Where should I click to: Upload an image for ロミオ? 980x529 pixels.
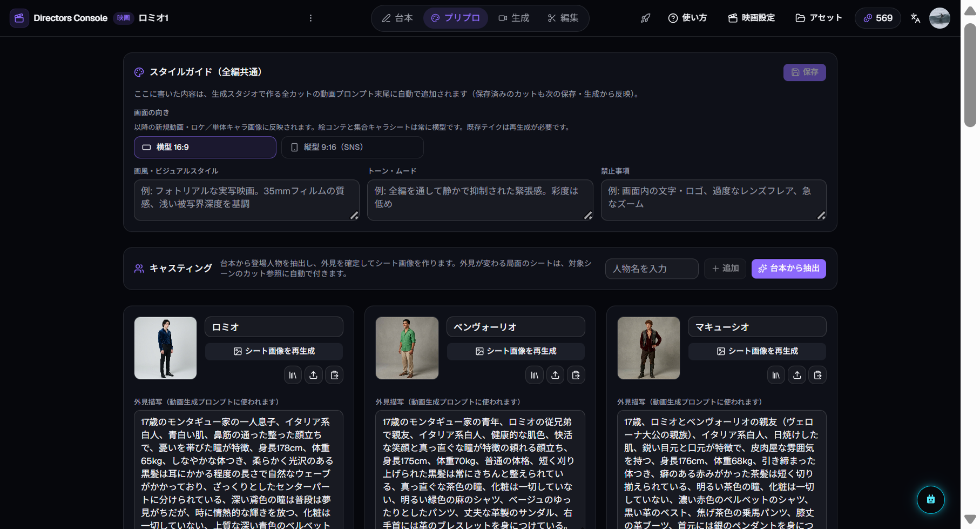point(314,375)
